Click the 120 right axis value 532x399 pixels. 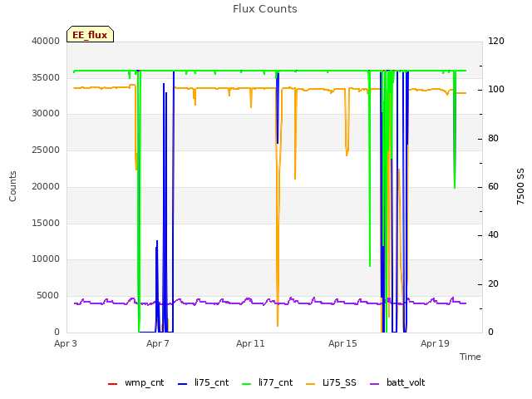coord(496,41)
